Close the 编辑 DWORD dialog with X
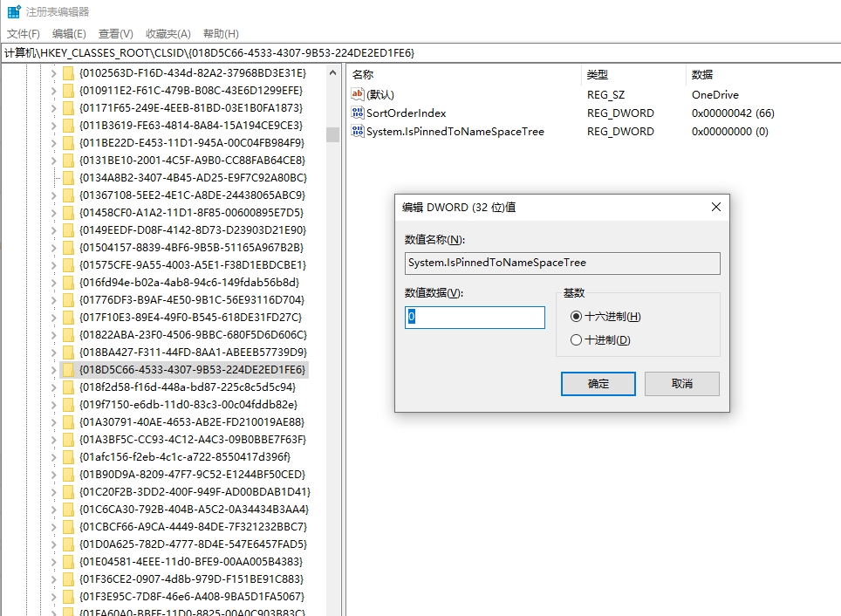Screen dimensions: 841x616 pyautogui.click(x=715, y=207)
